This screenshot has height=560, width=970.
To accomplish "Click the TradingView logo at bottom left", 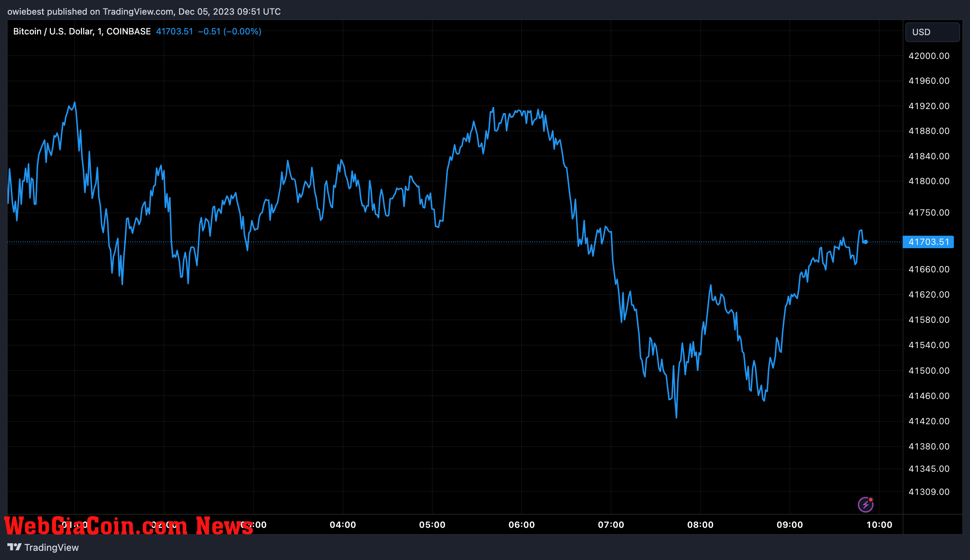I will 43,547.
